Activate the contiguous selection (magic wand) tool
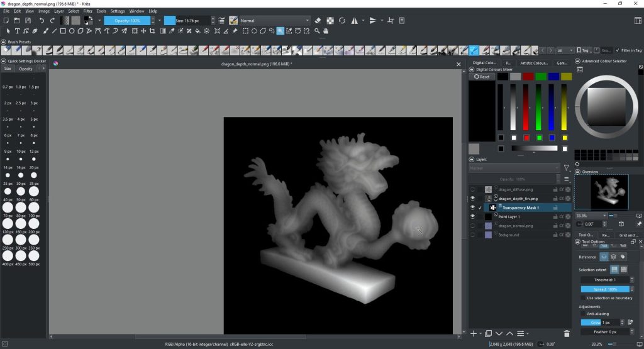The height and width of the screenshot is (349, 644). pyautogui.click(x=280, y=30)
